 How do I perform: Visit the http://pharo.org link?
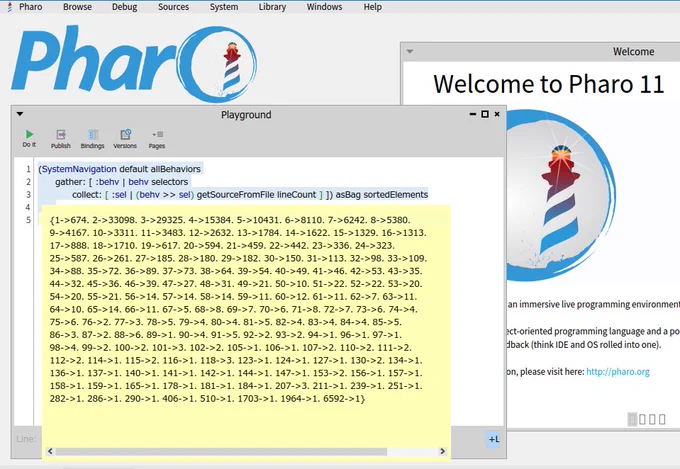click(618, 372)
